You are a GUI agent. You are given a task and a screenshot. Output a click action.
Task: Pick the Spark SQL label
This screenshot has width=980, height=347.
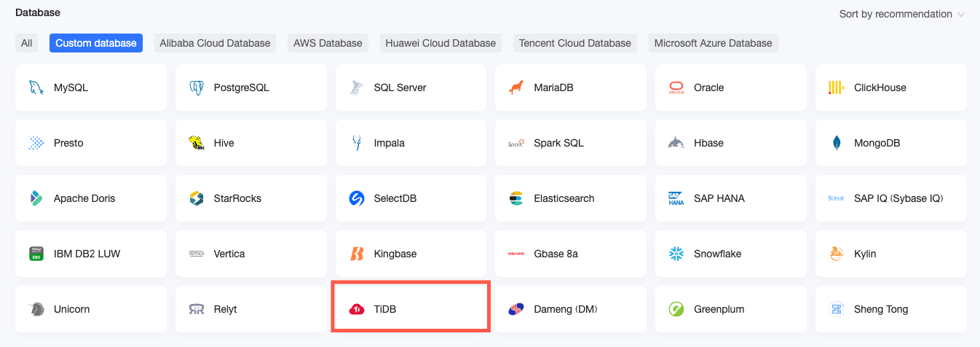(559, 143)
